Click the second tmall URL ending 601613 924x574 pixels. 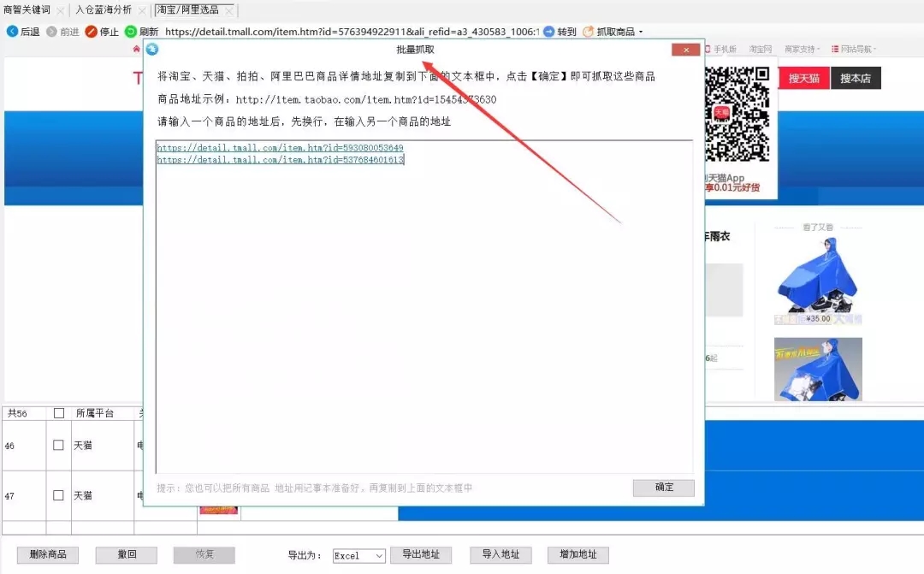coord(280,160)
